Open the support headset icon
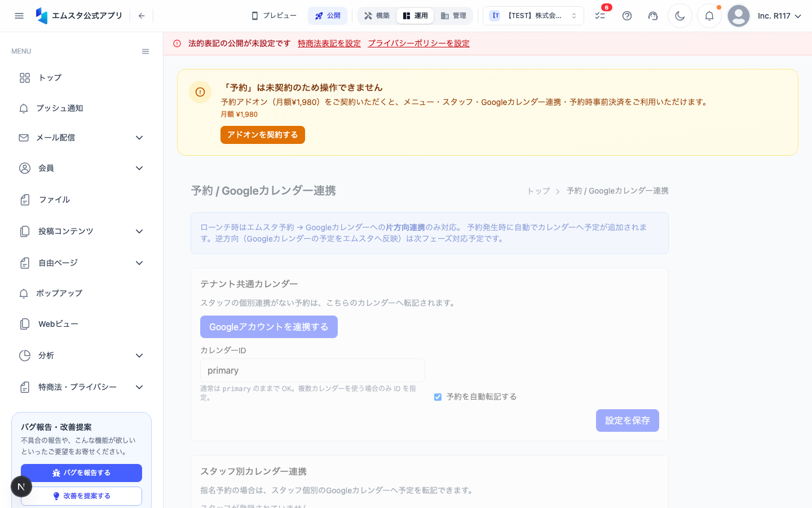Viewport: 812px width, 508px height. (653, 16)
